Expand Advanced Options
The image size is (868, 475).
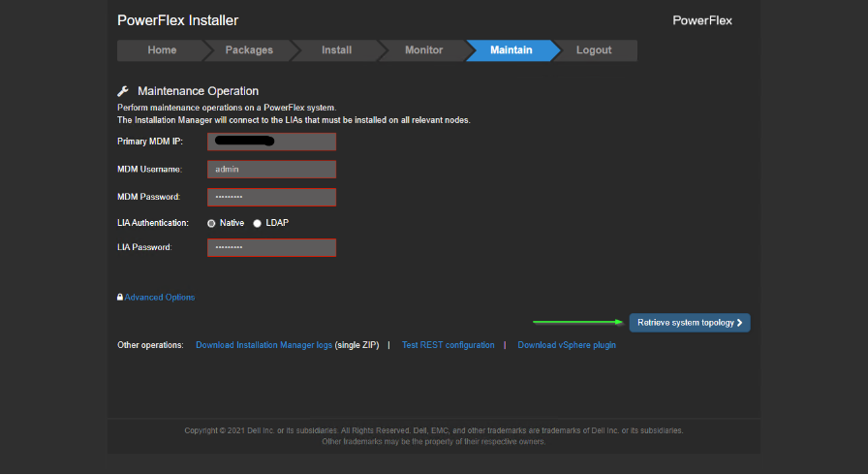coord(160,298)
